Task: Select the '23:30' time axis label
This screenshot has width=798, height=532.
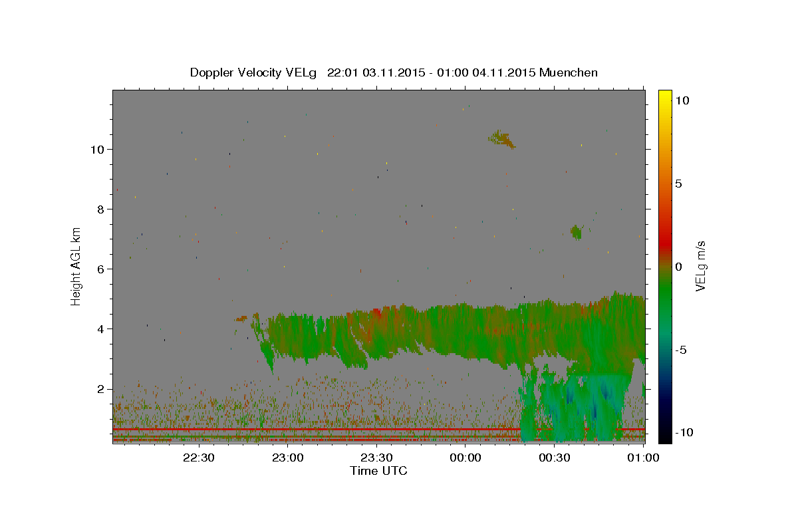Action: click(x=376, y=458)
